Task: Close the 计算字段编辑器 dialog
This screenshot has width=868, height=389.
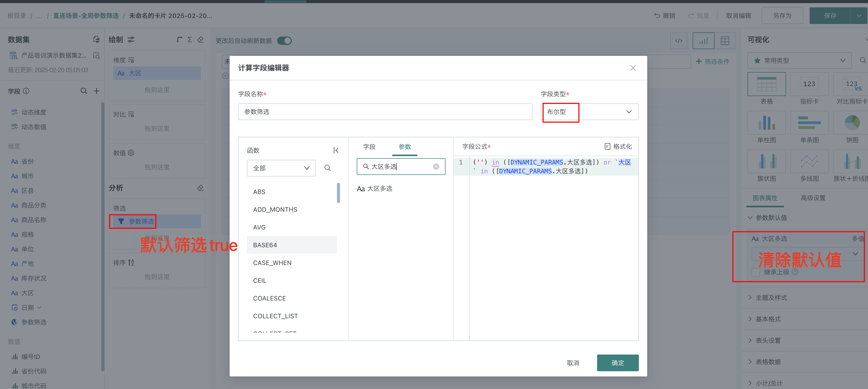Action: click(633, 68)
